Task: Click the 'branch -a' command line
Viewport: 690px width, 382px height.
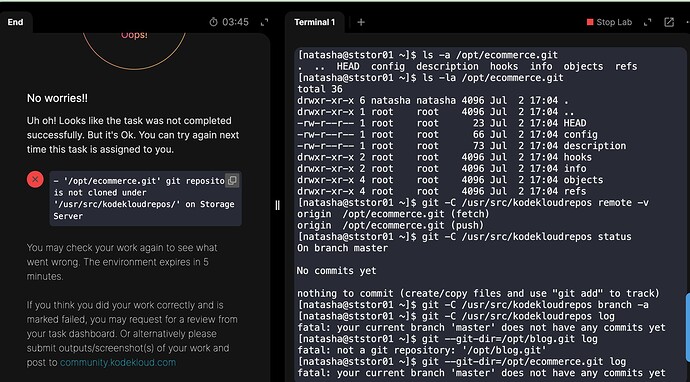Action: pyautogui.click(x=473, y=305)
